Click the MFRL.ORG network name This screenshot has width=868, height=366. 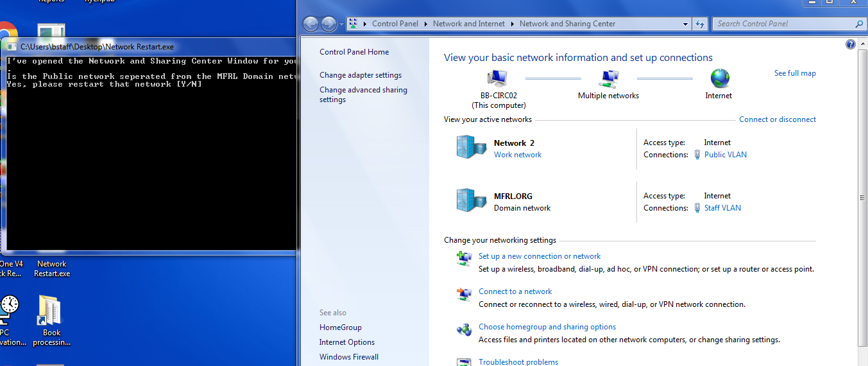(x=513, y=196)
